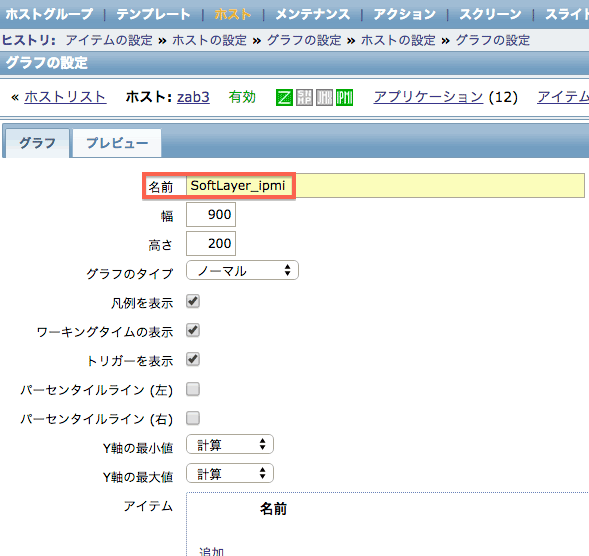Click the gray JMX availability icon
Image resolution: width=589 pixels, height=556 pixels.
[324, 98]
